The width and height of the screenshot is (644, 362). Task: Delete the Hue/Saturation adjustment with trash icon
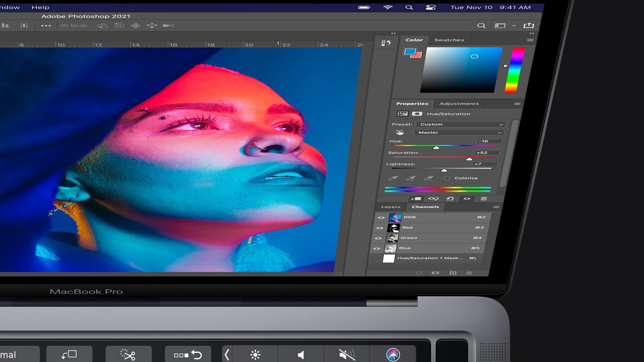[483, 199]
